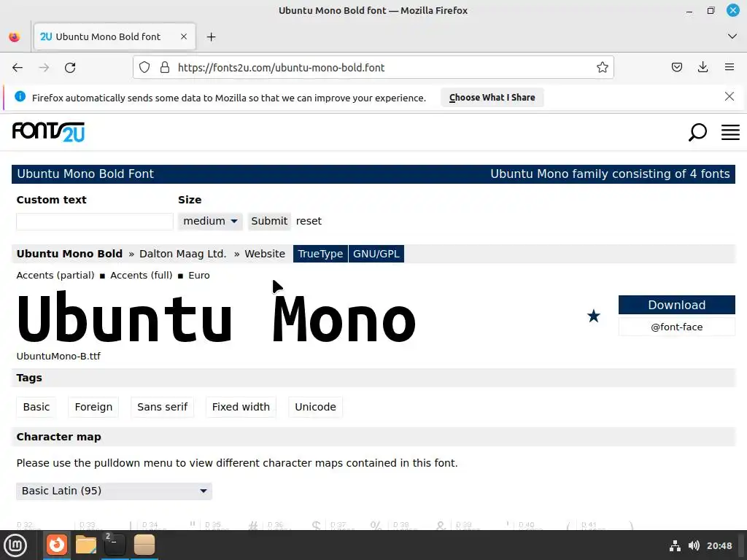The image size is (747, 560).
Task: Open the Fixed width tag
Action: click(241, 407)
